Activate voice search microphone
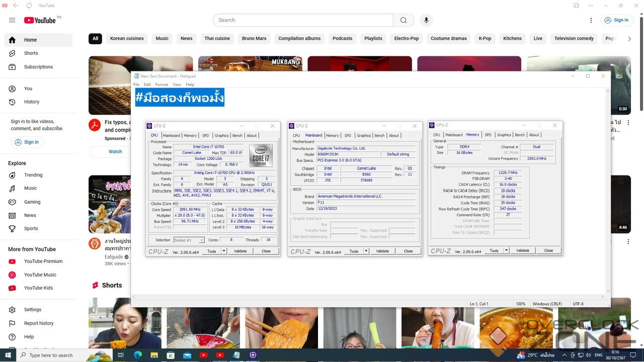The width and height of the screenshot is (644, 362). pos(426,20)
